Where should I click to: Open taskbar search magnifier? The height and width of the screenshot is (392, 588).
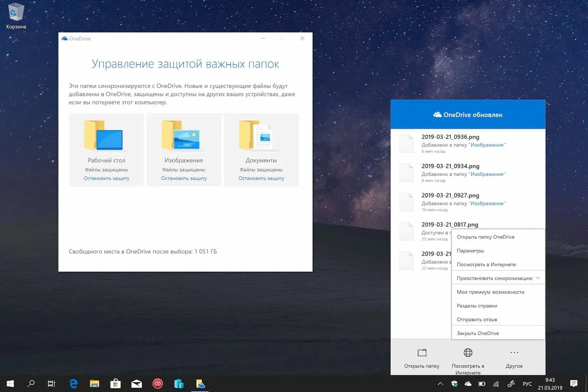[x=31, y=383]
